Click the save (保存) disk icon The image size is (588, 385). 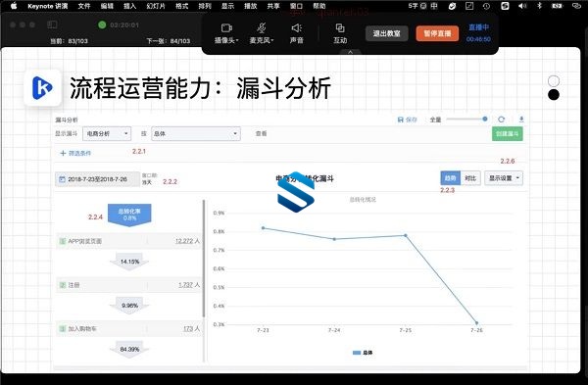point(400,120)
